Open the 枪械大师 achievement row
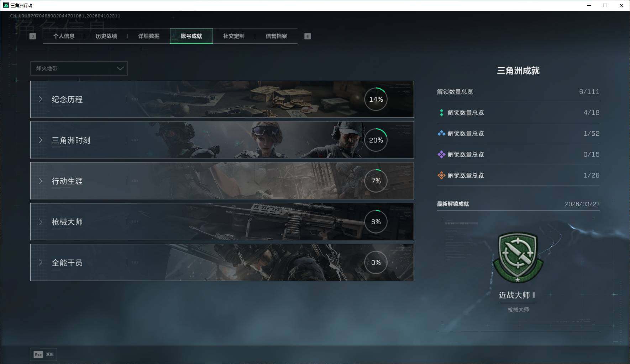 222,222
